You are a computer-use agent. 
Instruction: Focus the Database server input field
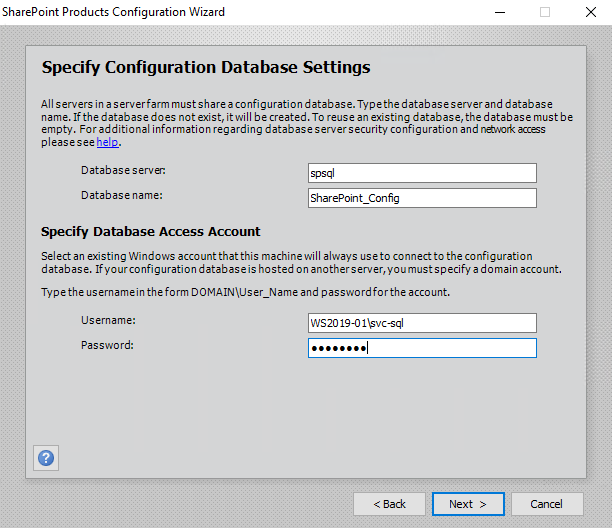[422, 173]
